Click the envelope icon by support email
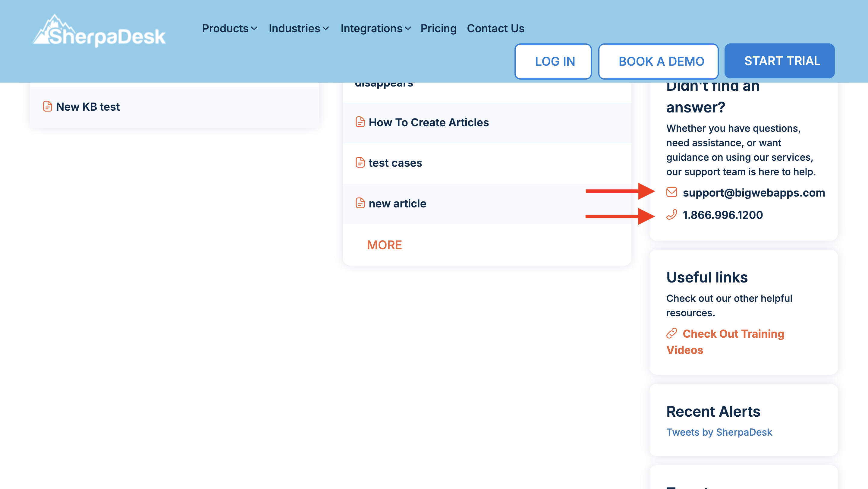The height and width of the screenshot is (489, 868). [671, 192]
